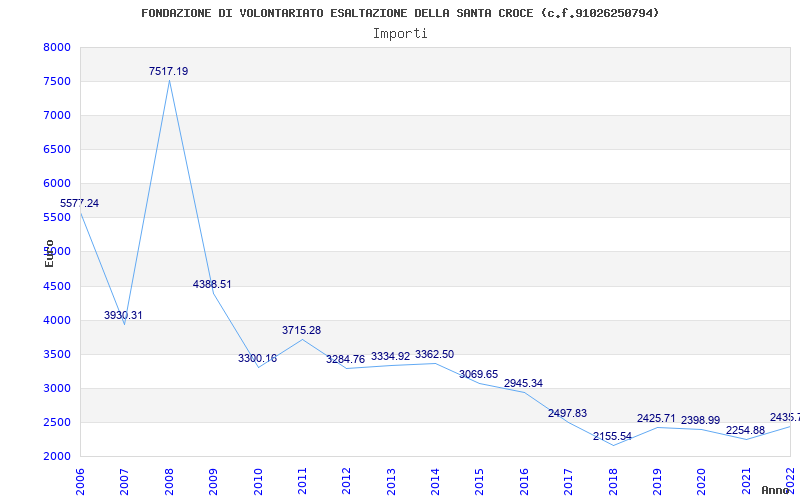The image size is (800, 500).
Task: Click the 2007 x-axis year label
Action: [124, 481]
